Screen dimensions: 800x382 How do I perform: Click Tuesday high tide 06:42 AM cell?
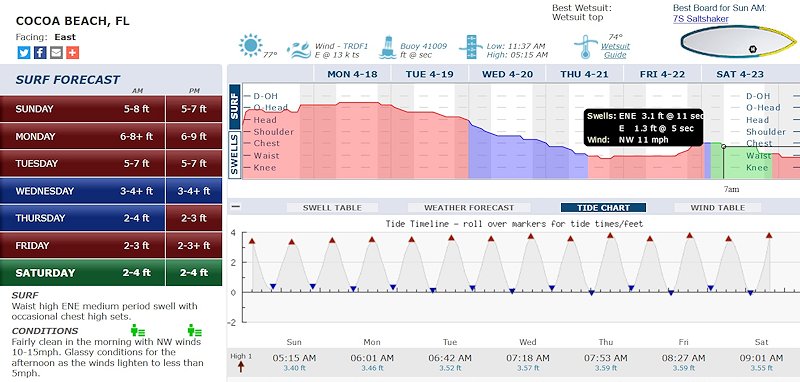[449, 362]
